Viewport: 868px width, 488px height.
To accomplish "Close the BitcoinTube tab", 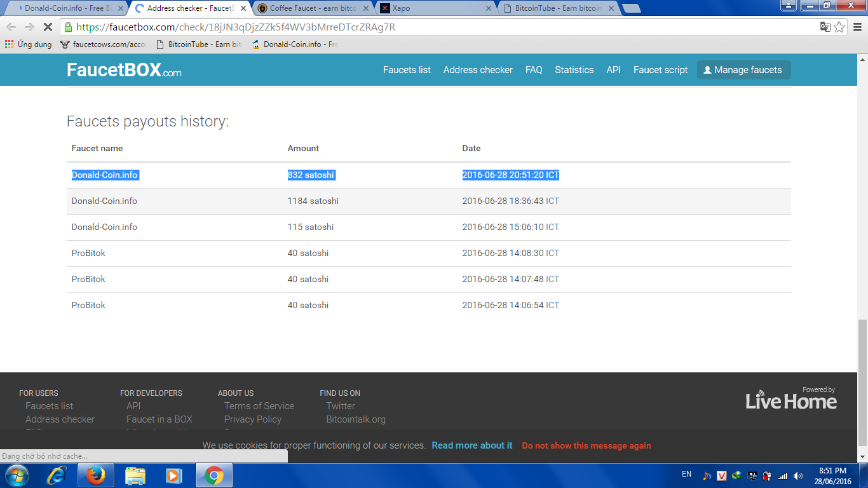I will (611, 8).
